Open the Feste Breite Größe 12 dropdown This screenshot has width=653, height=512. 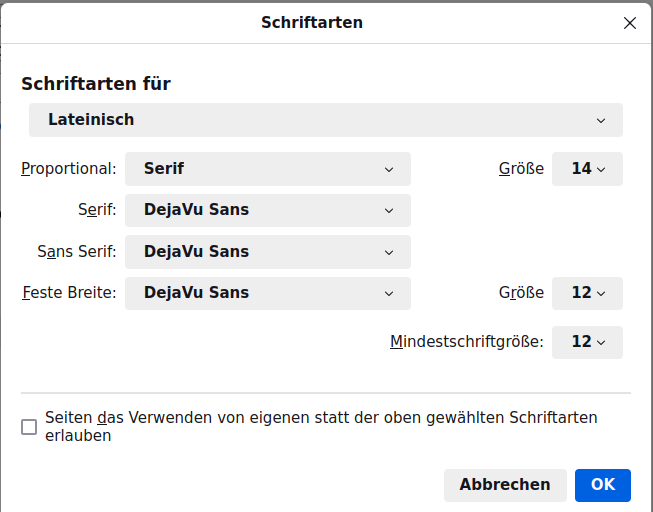tap(587, 293)
